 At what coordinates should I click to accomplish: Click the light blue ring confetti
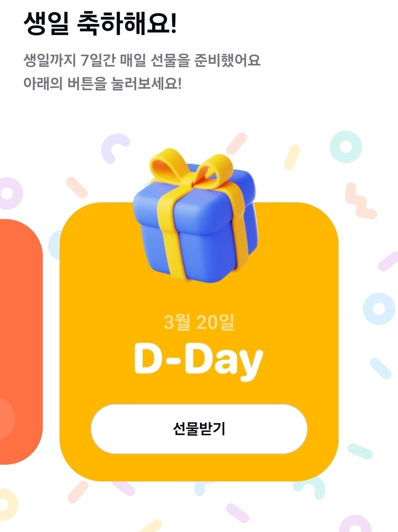[x=379, y=308]
